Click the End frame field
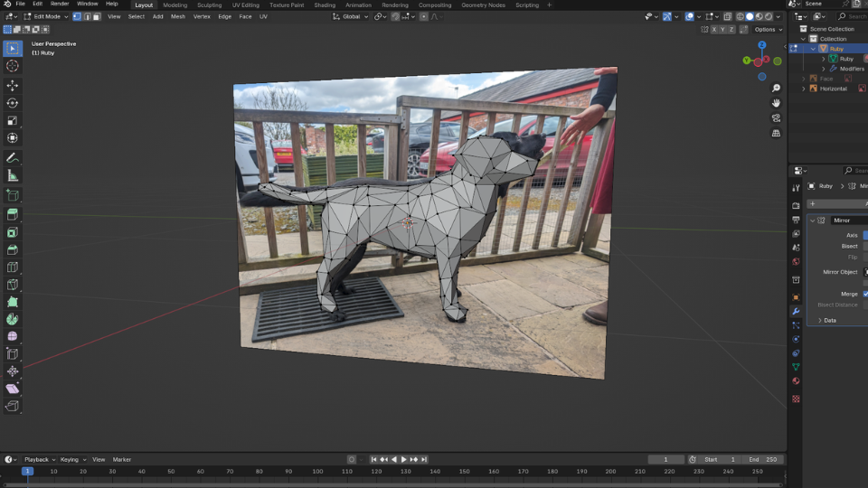This screenshot has height=488, width=868. [764, 460]
